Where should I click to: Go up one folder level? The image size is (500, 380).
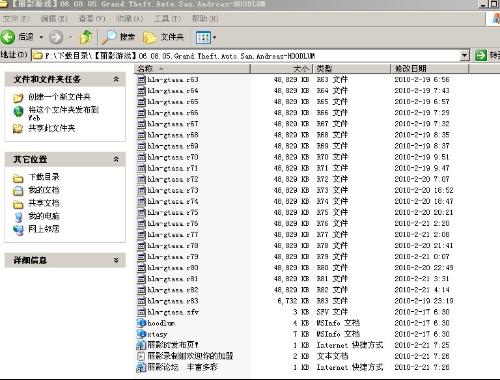[x=86, y=37]
